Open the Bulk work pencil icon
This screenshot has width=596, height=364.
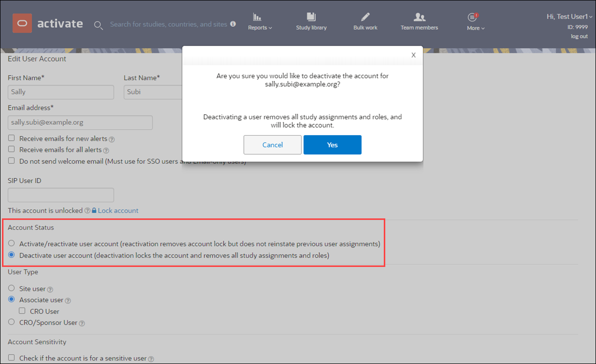click(365, 17)
